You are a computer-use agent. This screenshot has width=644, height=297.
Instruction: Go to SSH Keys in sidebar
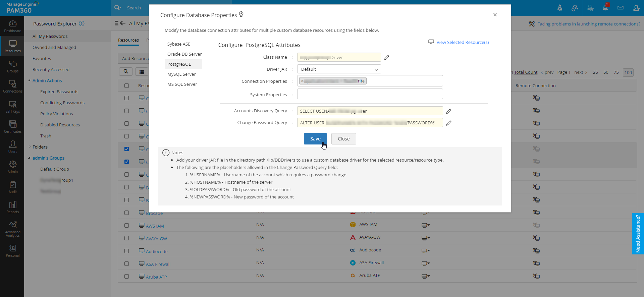pos(13,107)
